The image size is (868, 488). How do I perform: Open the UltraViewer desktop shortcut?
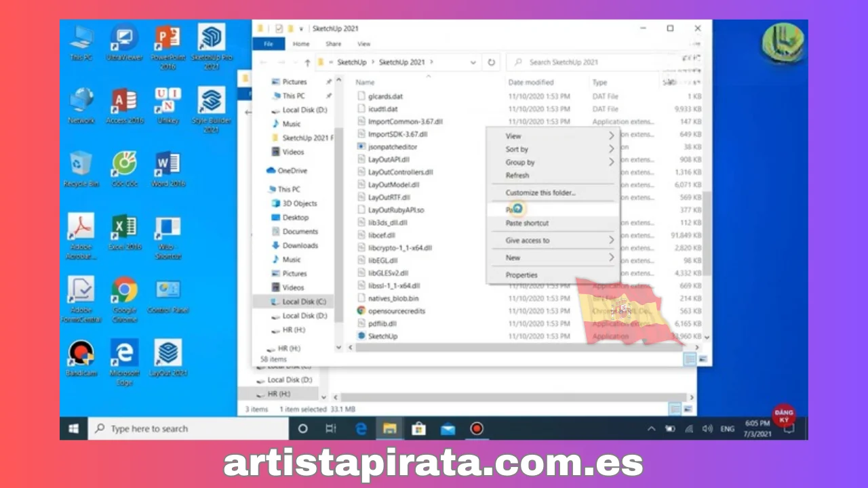pyautogui.click(x=124, y=42)
